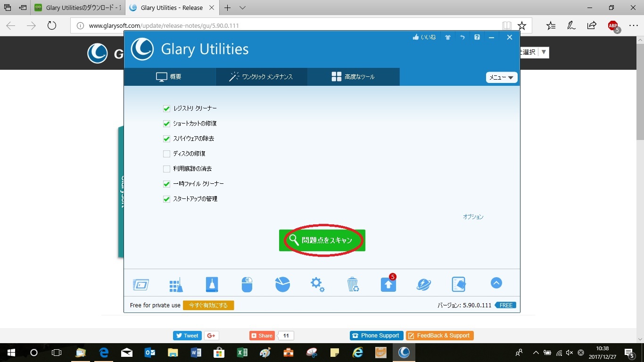The width and height of the screenshot is (644, 362).
Task: Open the browser assistant planet icon
Action: (x=424, y=284)
